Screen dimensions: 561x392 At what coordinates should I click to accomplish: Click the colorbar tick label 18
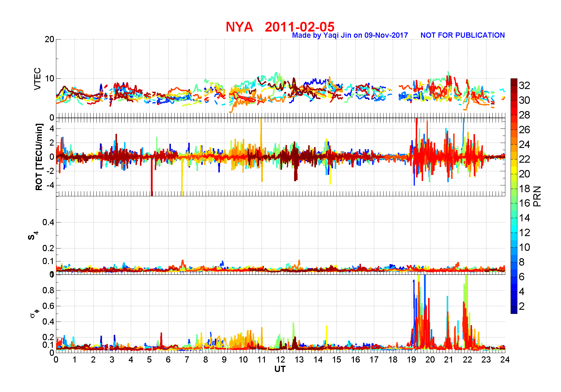coord(524,189)
